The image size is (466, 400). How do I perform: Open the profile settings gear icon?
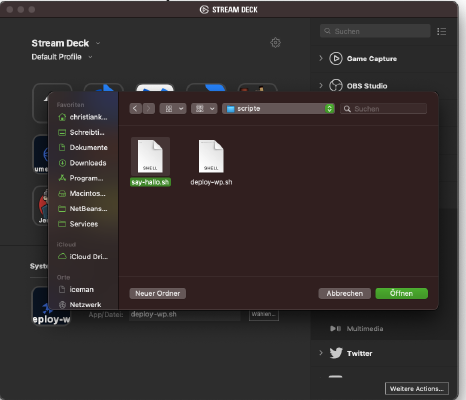[275, 43]
